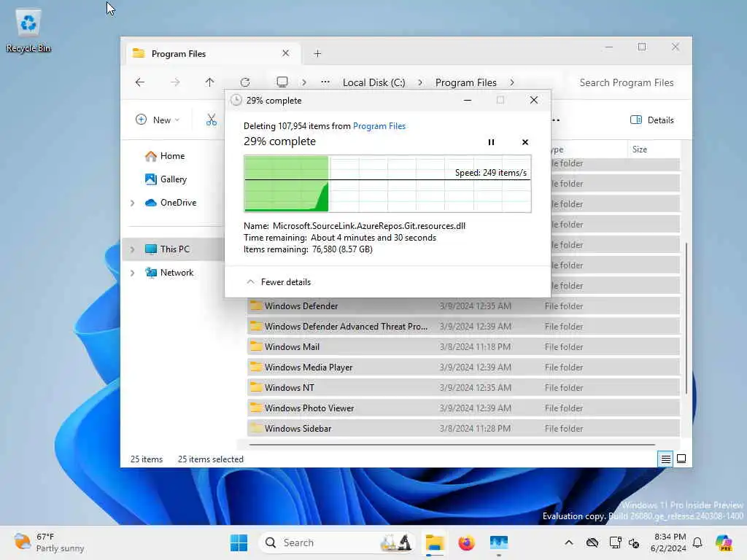Viewport: 747px width, 560px height.
Task: Go up one folder level
Action: point(209,82)
